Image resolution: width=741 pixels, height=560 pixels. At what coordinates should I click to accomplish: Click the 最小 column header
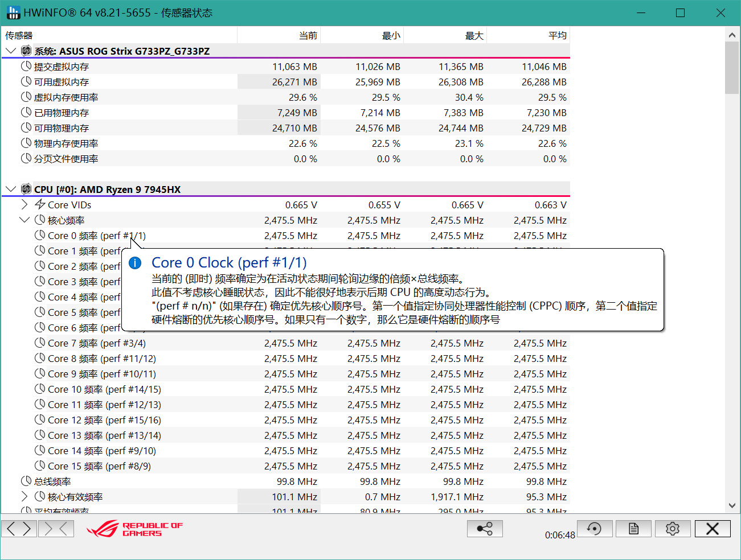(x=362, y=35)
